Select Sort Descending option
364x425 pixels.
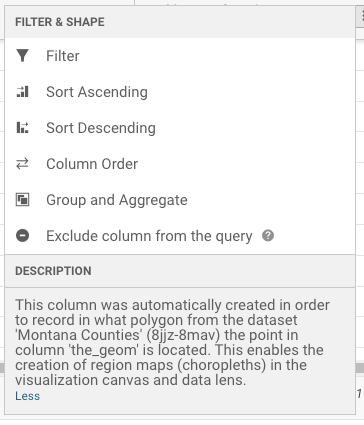pyautogui.click(x=180, y=128)
